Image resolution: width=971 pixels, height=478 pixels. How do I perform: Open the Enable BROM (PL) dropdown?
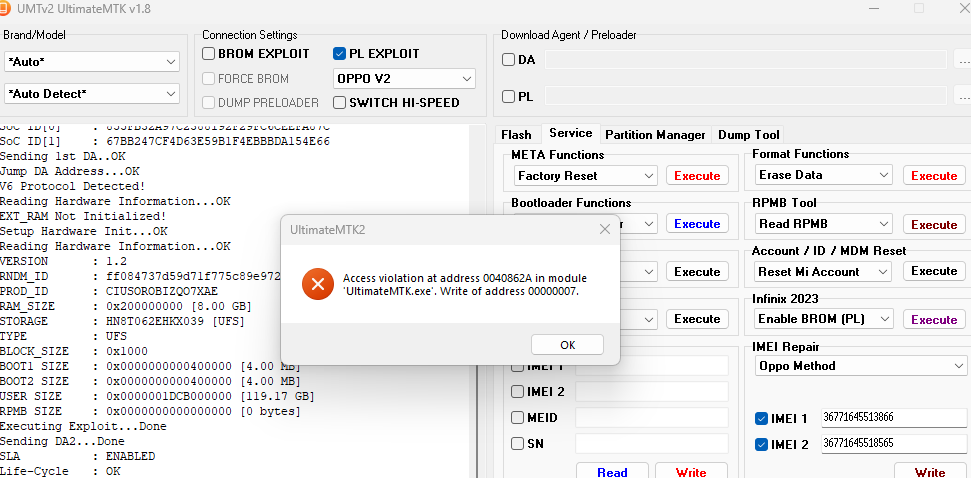pyautogui.click(x=824, y=319)
